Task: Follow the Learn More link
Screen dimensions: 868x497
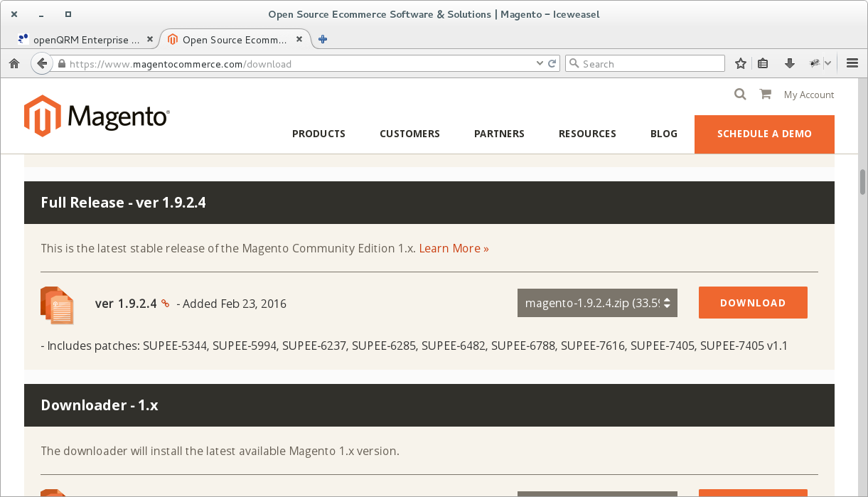Action: click(454, 248)
